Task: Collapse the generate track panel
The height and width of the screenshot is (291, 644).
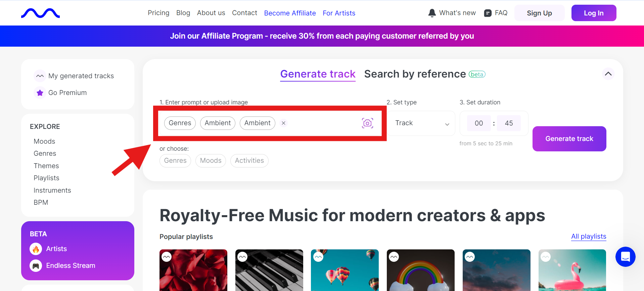Action: [x=608, y=74]
